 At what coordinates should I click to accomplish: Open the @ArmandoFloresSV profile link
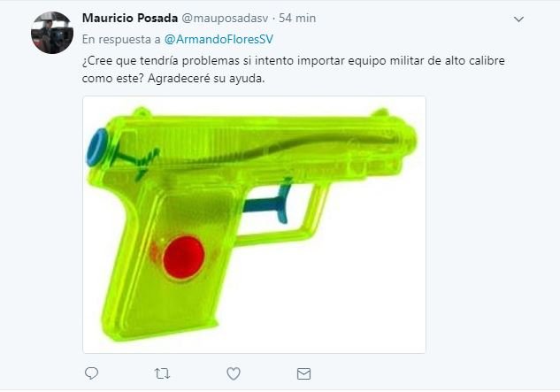click(219, 39)
